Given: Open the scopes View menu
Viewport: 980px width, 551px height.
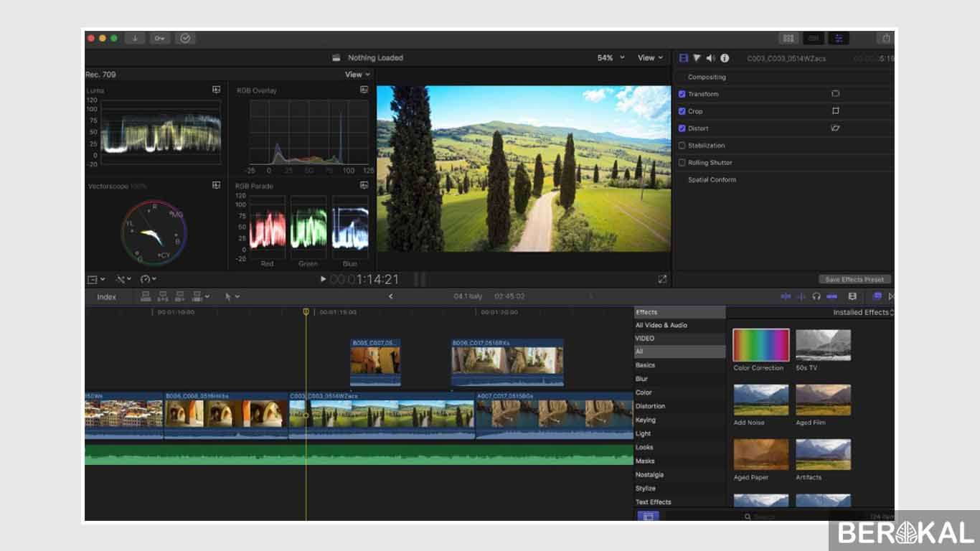Looking at the screenshot, I should pyautogui.click(x=355, y=75).
